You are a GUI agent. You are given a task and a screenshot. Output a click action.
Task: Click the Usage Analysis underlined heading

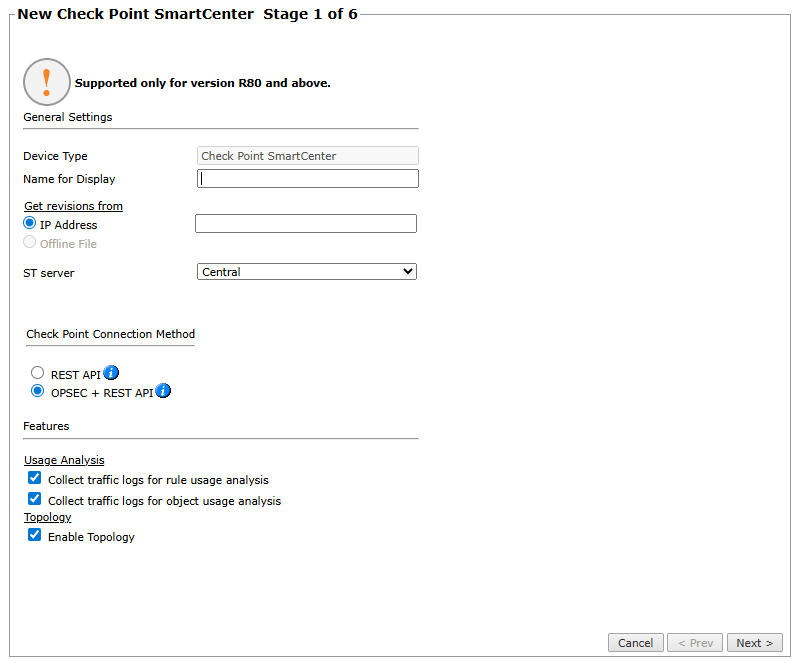click(64, 460)
